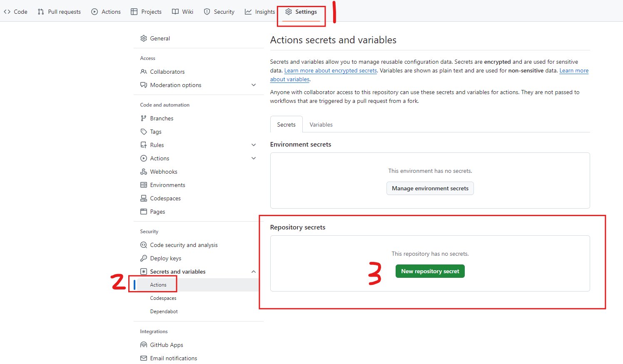Screen dimensions: 623x364
Task: Click the Environments server icon
Action: 144,185
